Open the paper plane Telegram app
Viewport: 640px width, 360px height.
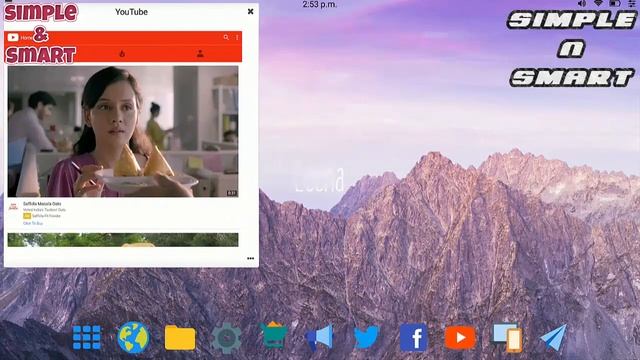(x=553, y=338)
